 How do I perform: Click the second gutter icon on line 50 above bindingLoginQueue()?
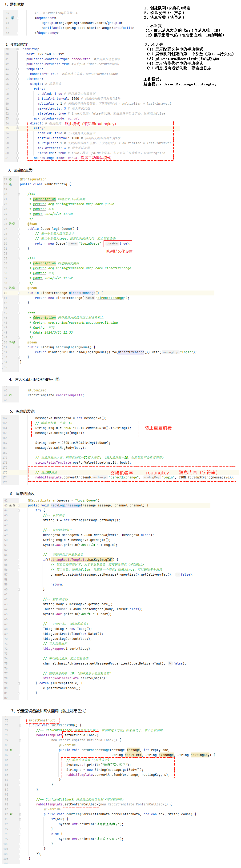[13, 342]
